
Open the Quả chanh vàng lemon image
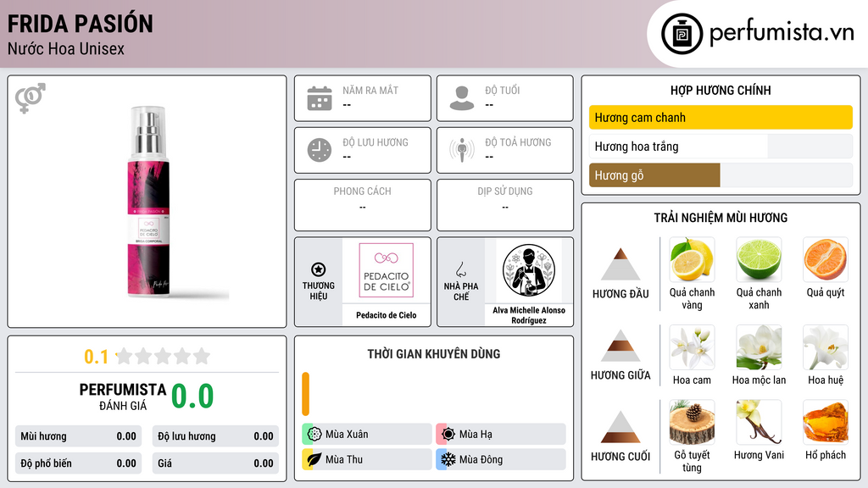pyautogui.click(x=692, y=259)
